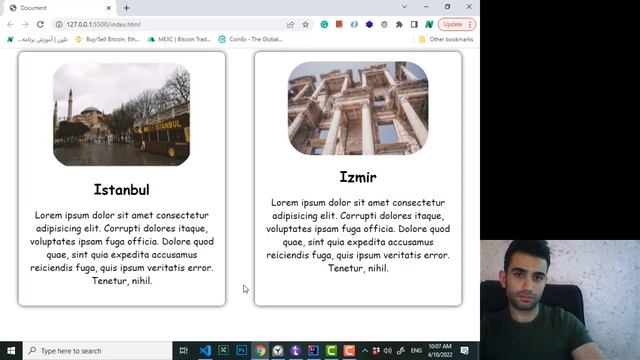The width and height of the screenshot is (640, 360).
Task: Open the Windows Start menu
Action: (x=11, y=351)
